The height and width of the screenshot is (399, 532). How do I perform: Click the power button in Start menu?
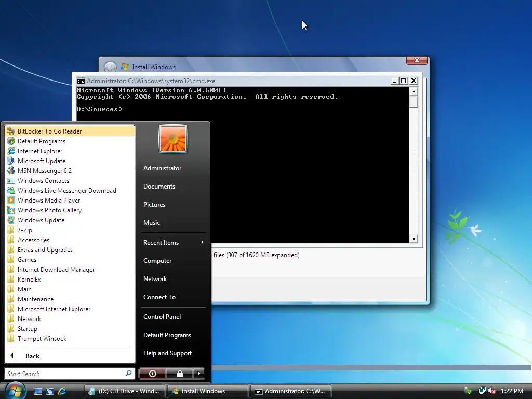[x=152, y=374]
